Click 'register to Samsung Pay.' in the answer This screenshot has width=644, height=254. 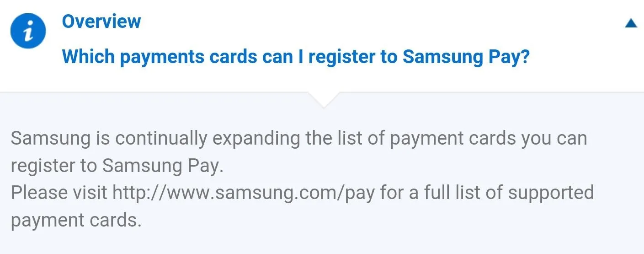pos(117,166)
